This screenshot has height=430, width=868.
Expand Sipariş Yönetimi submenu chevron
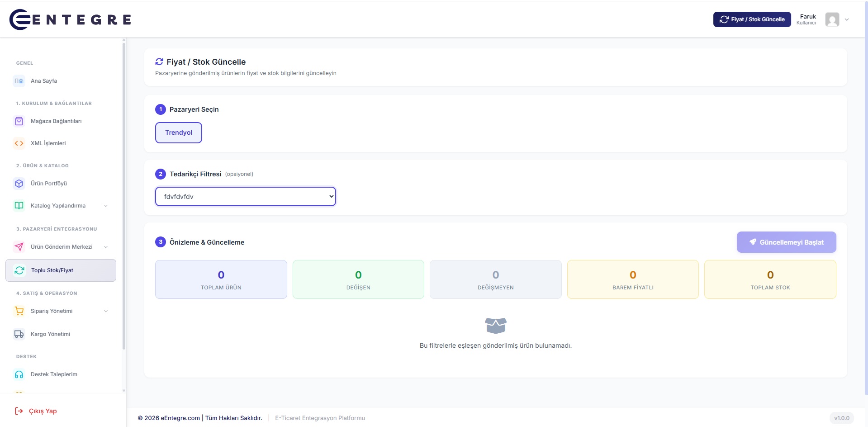pos(106,311)
